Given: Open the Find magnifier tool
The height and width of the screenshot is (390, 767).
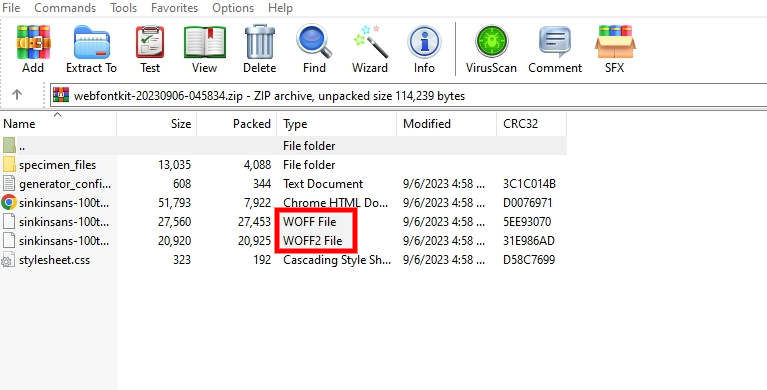Looking at the screenshot, I should [314, 49].
